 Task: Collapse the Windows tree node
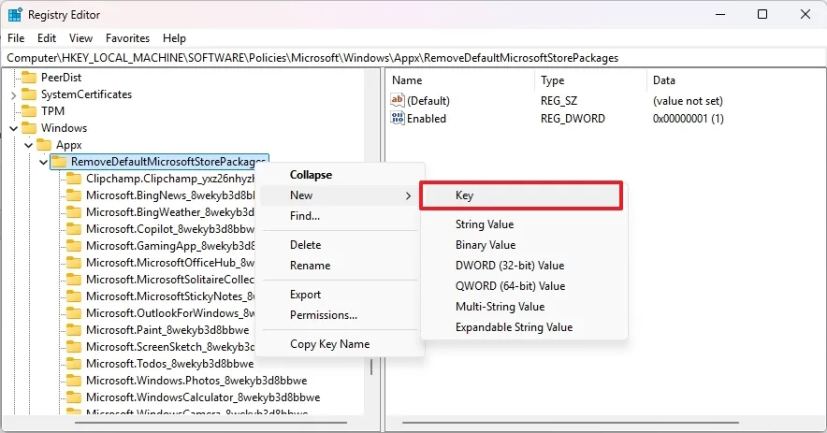coord(13,128)
